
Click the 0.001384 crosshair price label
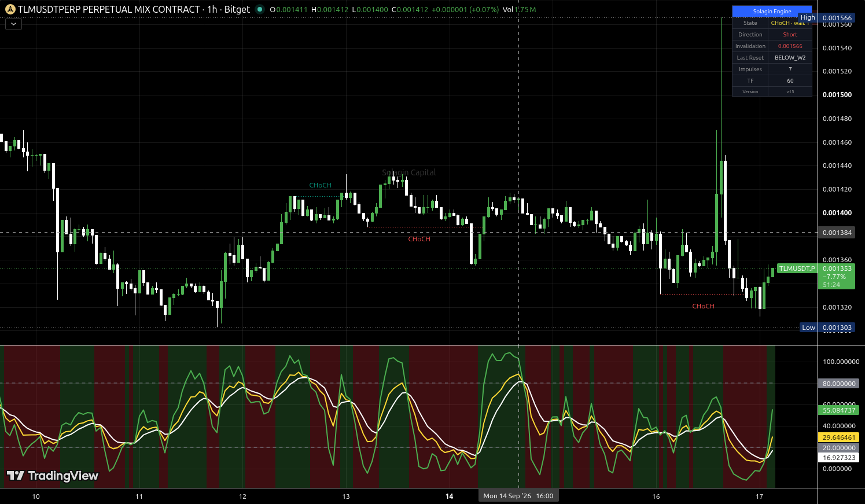(837, 233)
